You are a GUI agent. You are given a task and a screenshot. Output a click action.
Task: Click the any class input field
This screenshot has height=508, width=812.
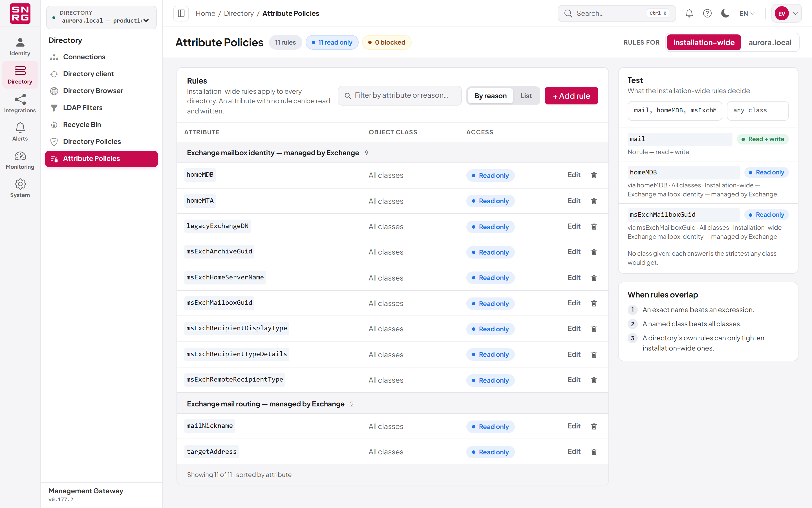point(757,111)
